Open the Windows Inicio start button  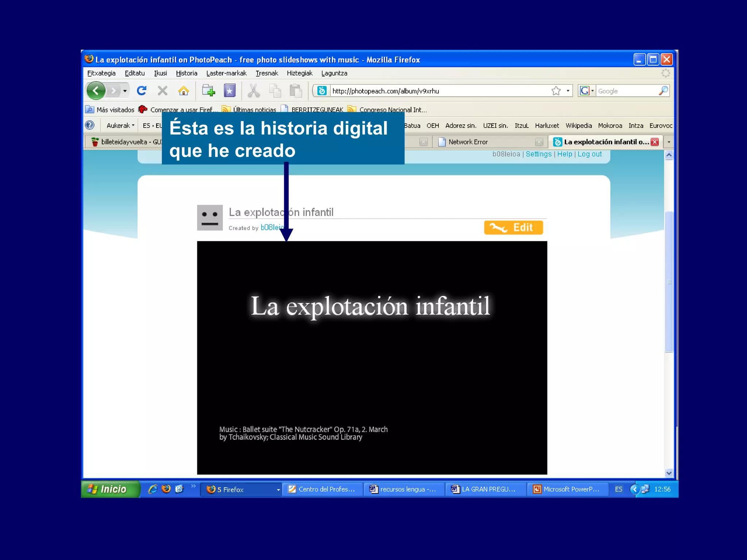(x=110, y=489)
